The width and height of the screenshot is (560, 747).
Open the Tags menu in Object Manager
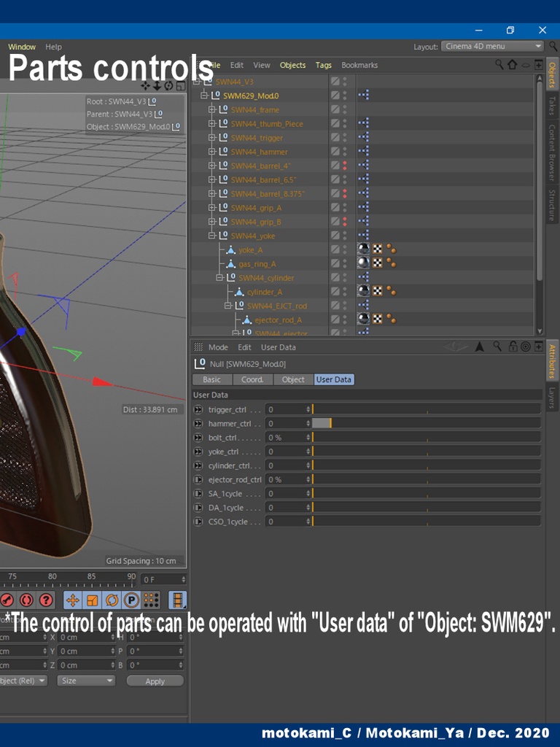(323, 65)
